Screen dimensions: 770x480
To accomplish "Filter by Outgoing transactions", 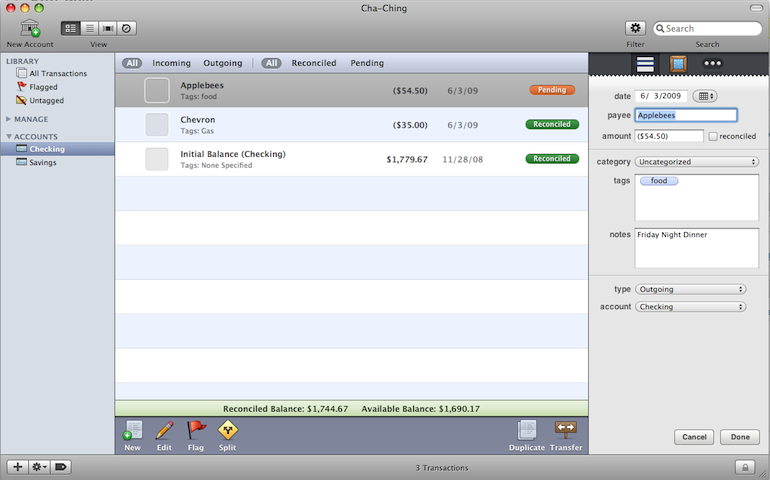I will point(223,63).
